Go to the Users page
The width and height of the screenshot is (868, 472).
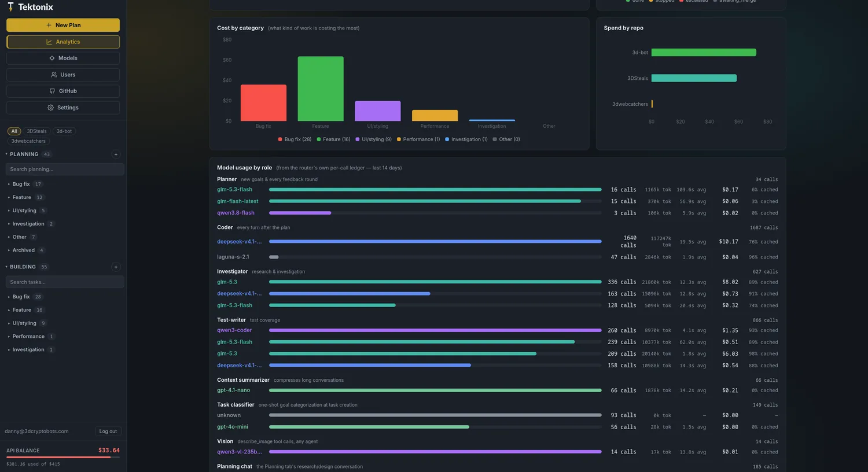[63, 75]
